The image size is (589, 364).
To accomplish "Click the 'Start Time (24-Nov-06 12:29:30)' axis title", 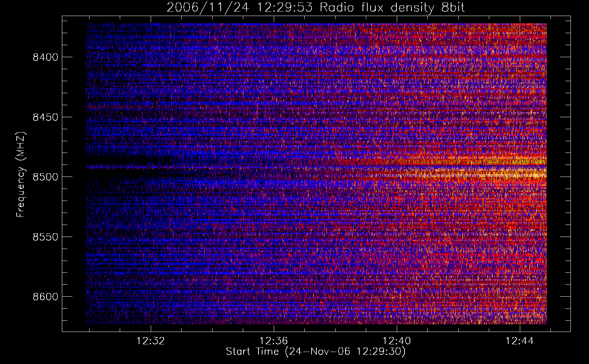I will coord(316,352).
